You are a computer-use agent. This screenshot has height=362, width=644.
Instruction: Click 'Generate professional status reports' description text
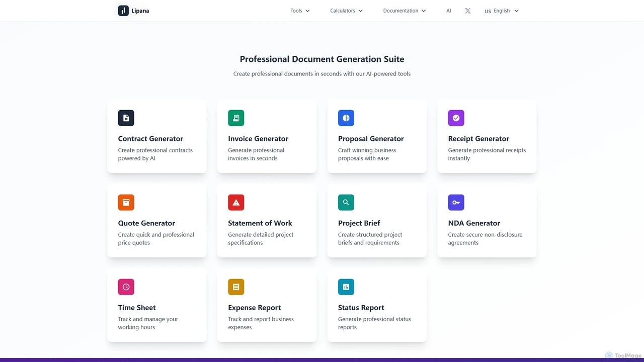pyautogui.click(x=374, y=323)
